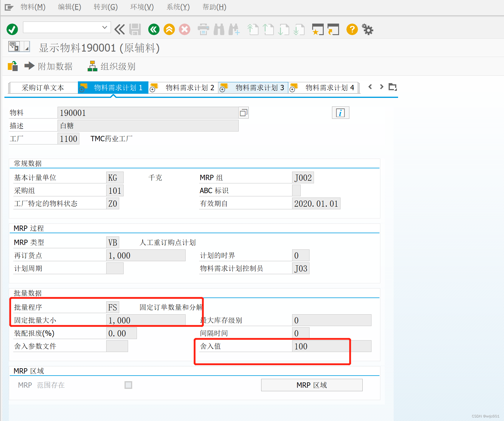This screenshot has height=421, width=504.
Task: Create new session window icon
Action: [x=318, y=29]
